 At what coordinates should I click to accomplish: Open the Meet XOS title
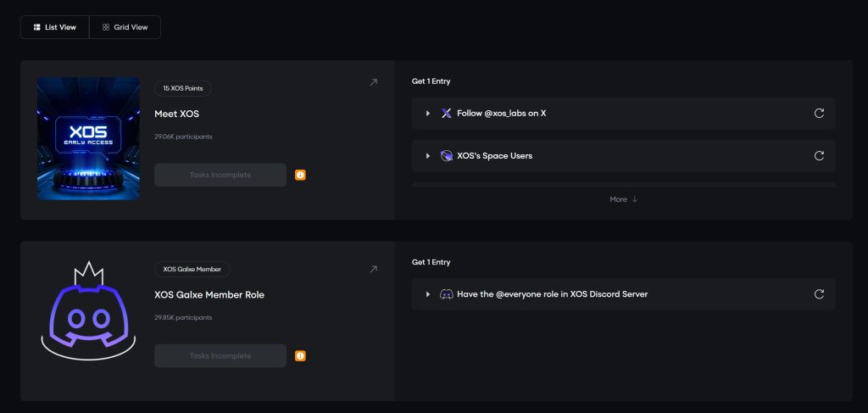tap(176, 114)
